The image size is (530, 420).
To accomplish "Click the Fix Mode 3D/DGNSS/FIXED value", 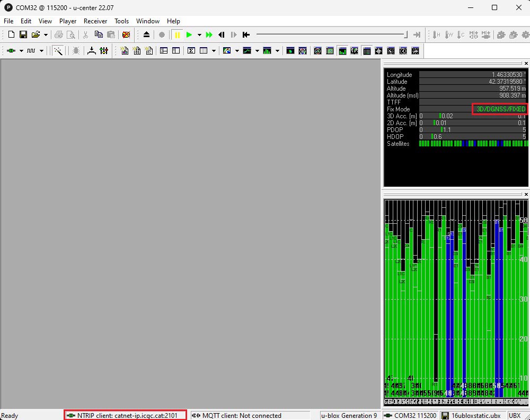I will pos(500,109).
